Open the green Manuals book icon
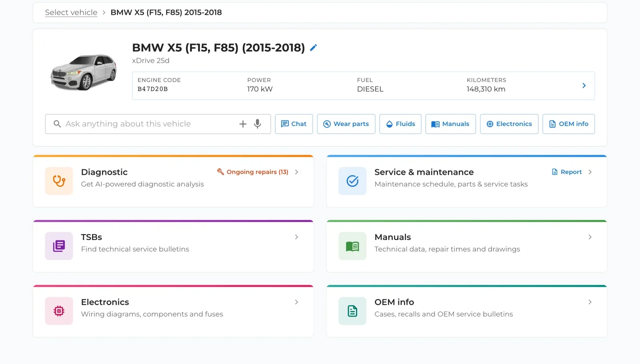 pyautogui.click(x=352, y=246)
